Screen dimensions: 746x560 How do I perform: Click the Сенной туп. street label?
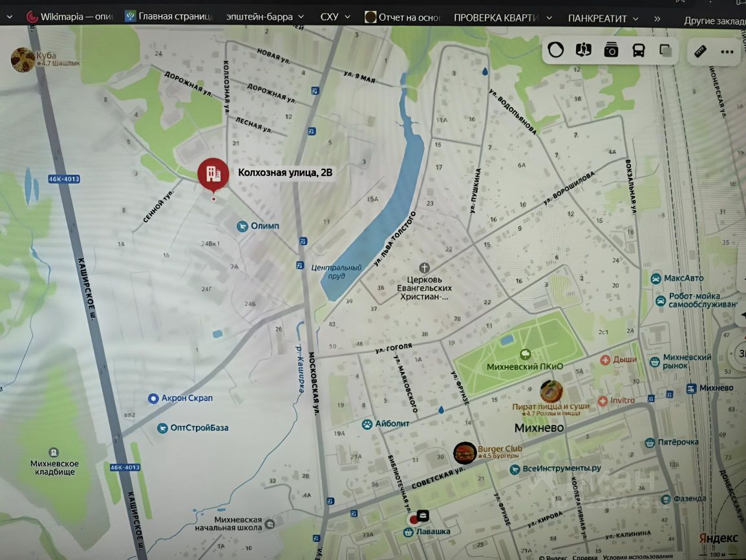coord(158,206)
